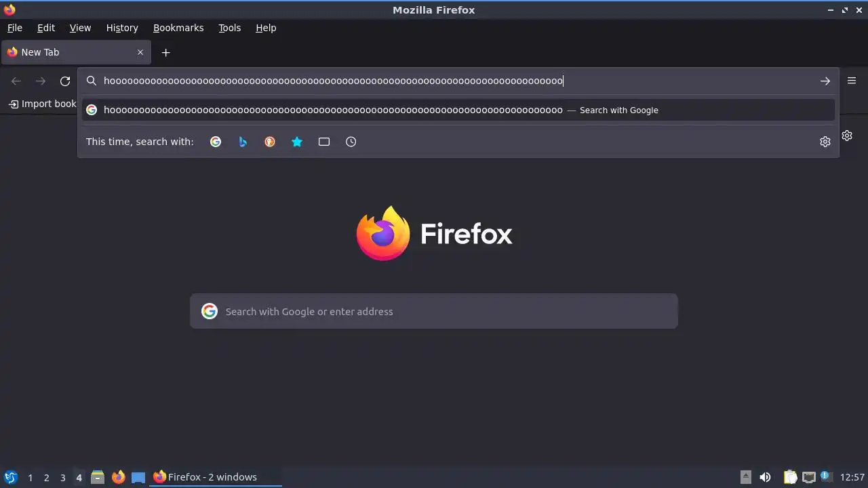Click Firefox - 2 windows taskbar entry
The image size is (868, 488).
click(x=216, y=477)
